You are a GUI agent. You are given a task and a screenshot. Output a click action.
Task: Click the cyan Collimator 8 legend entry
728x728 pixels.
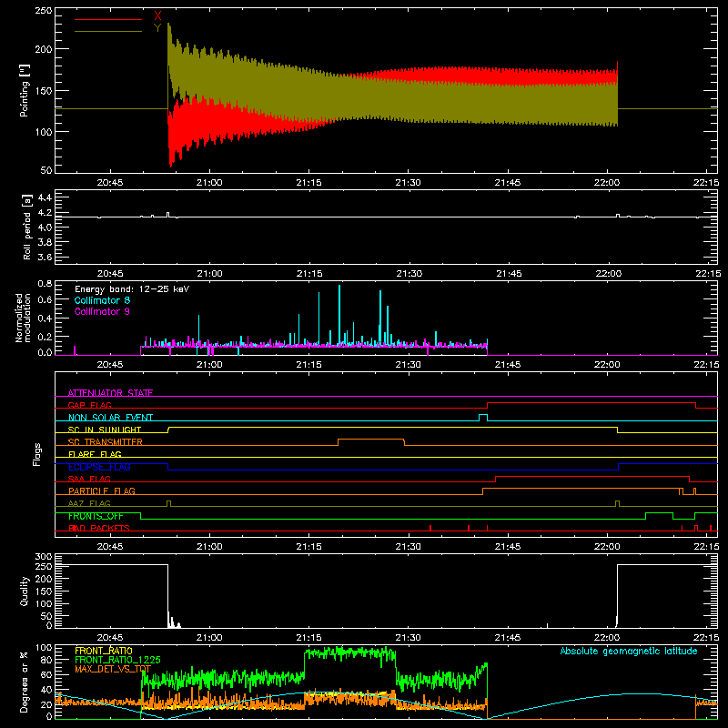point(102,300)
